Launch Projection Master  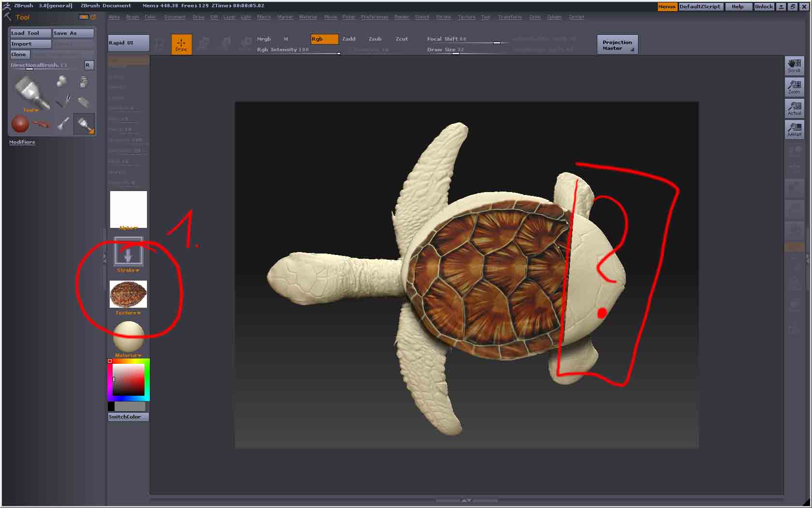(x=617, y=45)
